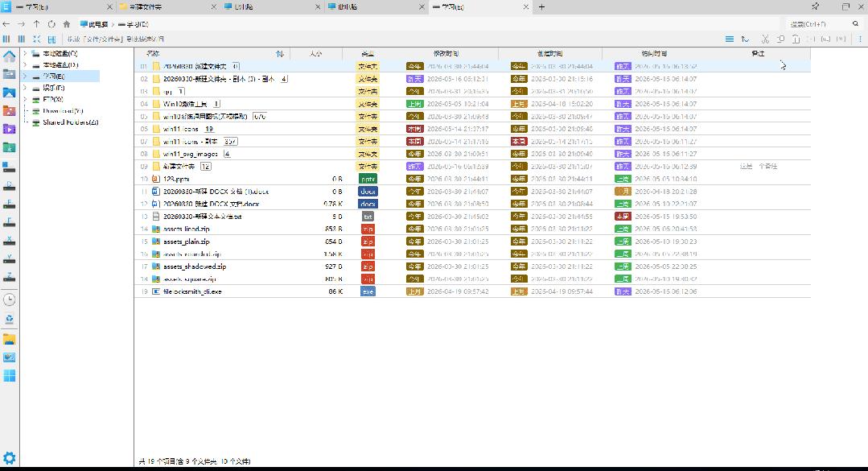Click the fullscreen expand arrows icon
The height and width of the screenshot is (471, 868).
[x=36, y=39]
